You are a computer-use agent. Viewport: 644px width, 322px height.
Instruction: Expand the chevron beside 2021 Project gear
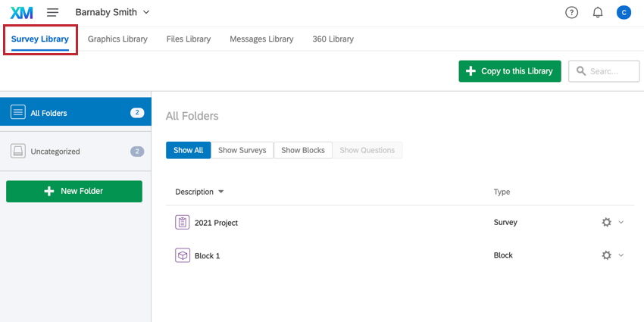point(621,222)
